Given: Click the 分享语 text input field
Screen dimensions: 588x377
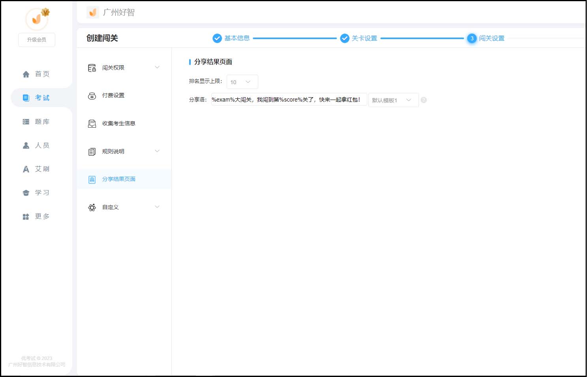Looking at the screenshot, I should (289, 100).
